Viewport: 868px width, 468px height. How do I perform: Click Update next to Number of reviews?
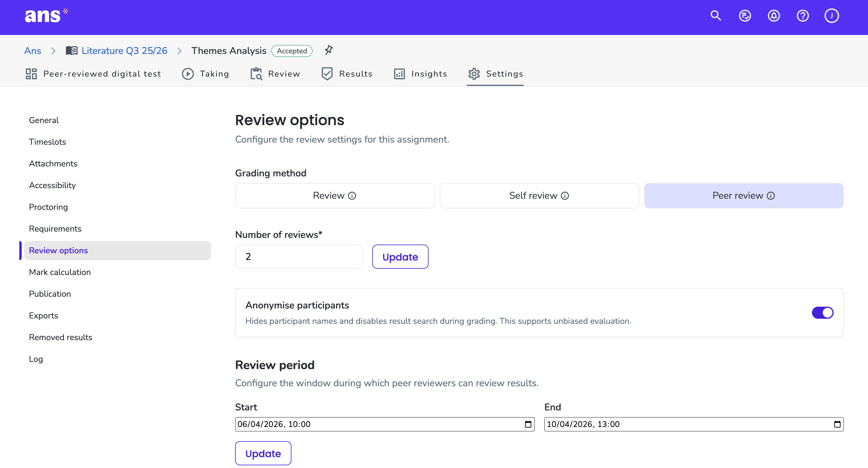tap(400, 257)
